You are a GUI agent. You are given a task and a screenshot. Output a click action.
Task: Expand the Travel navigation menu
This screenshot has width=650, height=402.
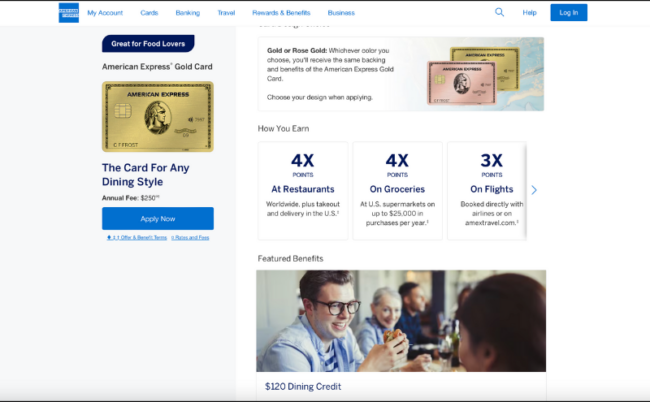(x=226, y=13)
